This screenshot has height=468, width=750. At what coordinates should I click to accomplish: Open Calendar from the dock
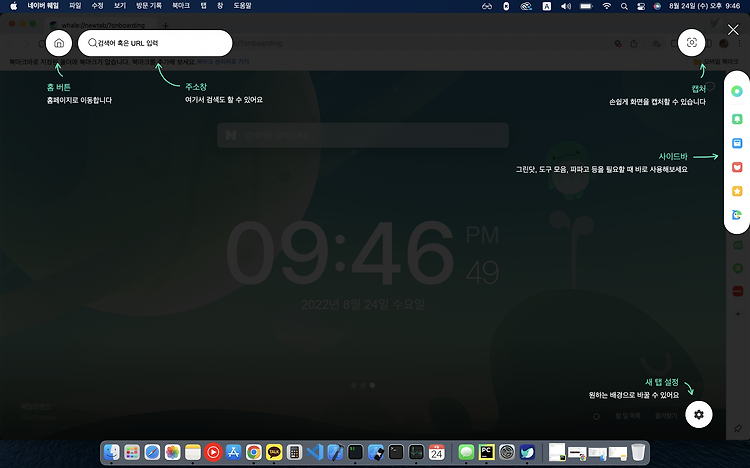click(x=436, y=452)
